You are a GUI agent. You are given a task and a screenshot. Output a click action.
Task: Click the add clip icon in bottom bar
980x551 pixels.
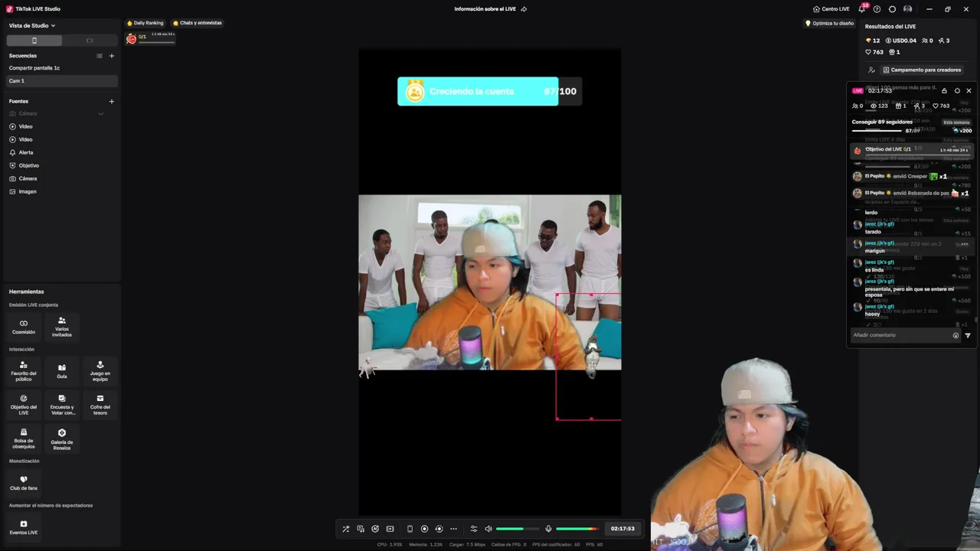(390, 529)
